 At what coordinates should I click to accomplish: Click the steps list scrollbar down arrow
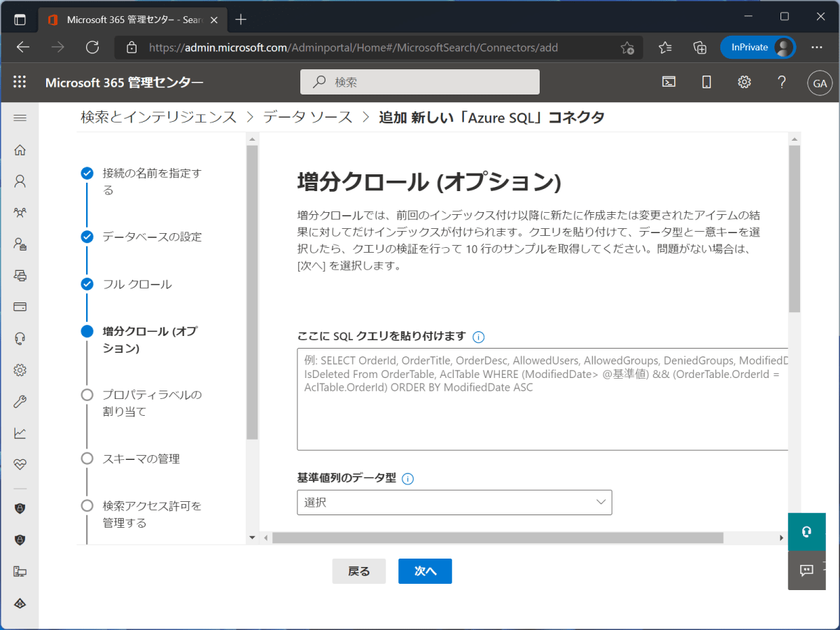(252, 538)
